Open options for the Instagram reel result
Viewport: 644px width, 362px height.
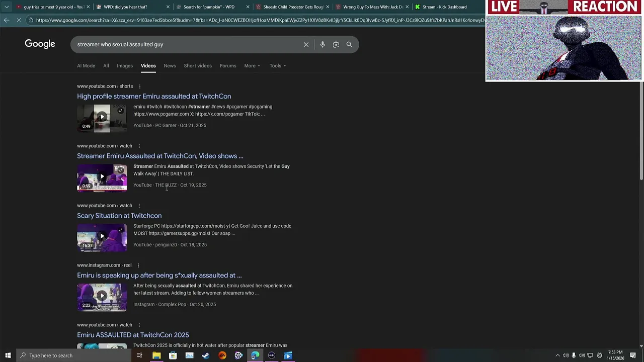(x=138, y=265)
